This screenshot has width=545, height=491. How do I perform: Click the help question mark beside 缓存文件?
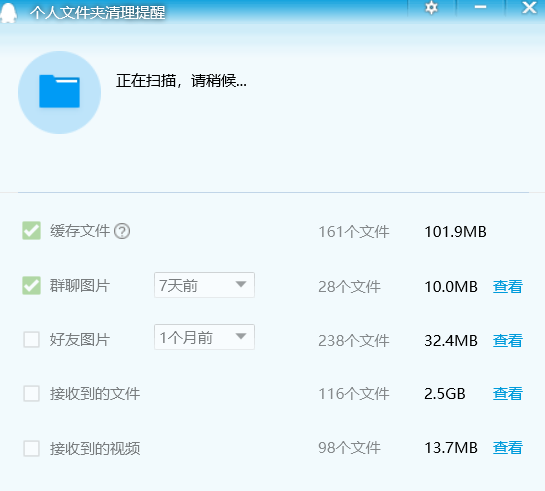(122, 231)
